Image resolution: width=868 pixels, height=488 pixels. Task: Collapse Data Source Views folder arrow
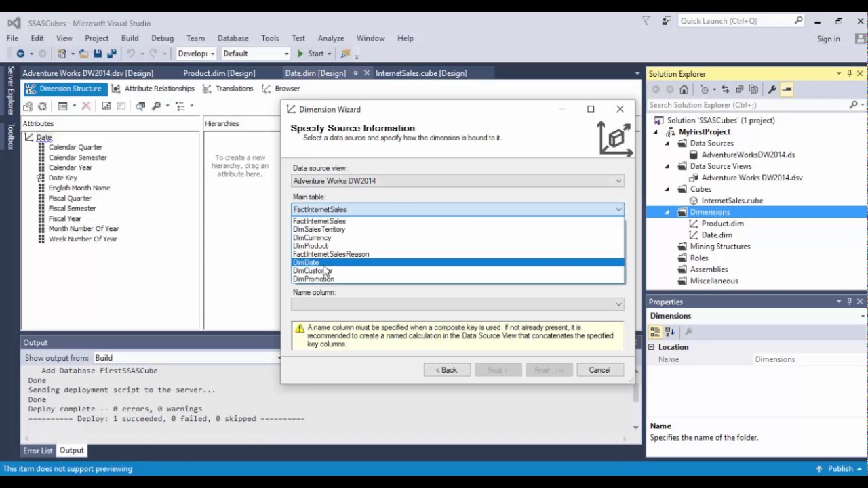pos(667,167)
